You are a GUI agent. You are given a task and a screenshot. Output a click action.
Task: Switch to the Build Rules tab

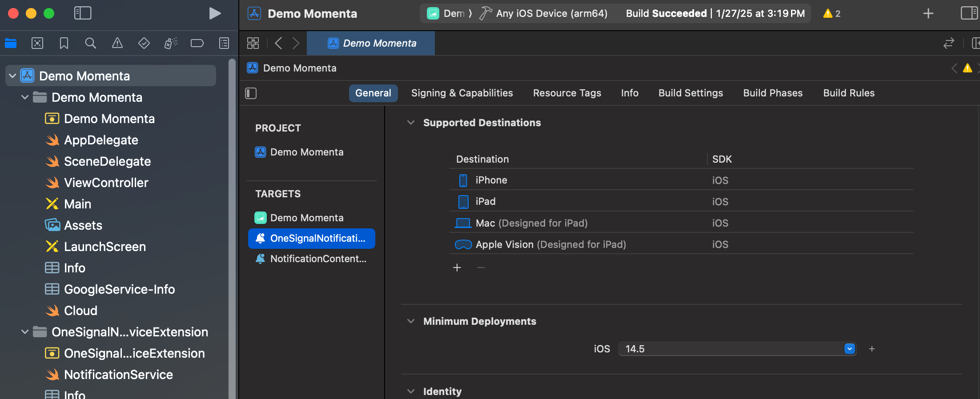(848, 93)
